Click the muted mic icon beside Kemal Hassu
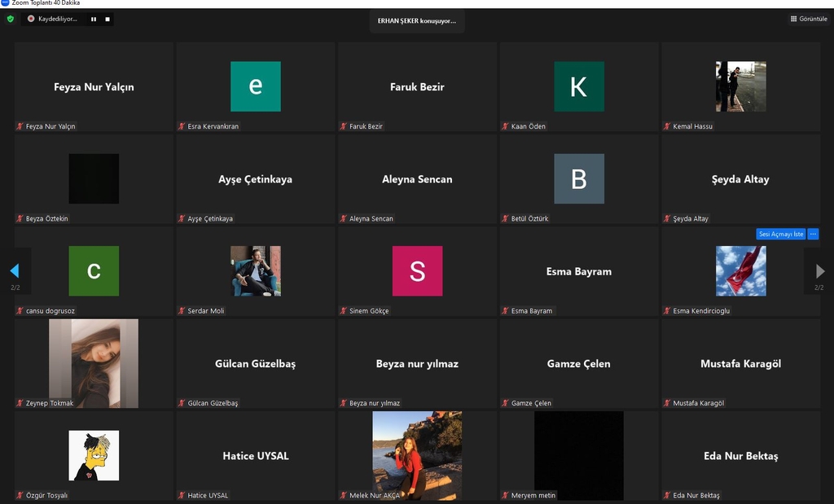834x504 pixels. tap(667, 127)
